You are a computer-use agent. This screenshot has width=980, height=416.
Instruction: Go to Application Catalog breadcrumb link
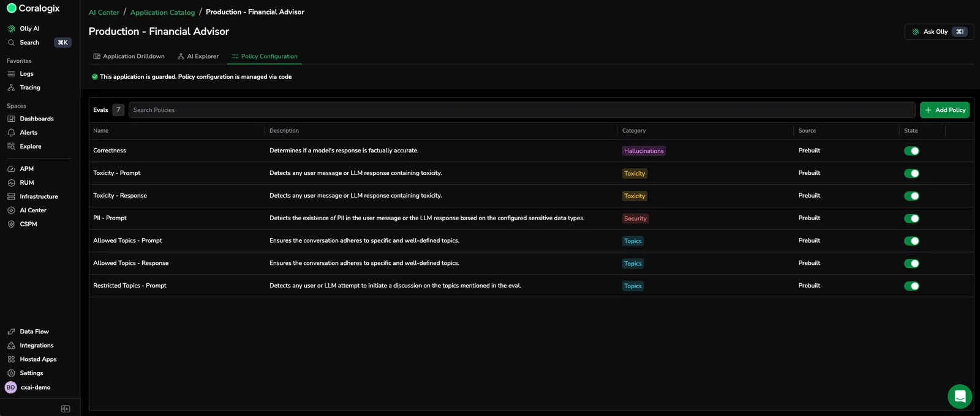[162, 12]
